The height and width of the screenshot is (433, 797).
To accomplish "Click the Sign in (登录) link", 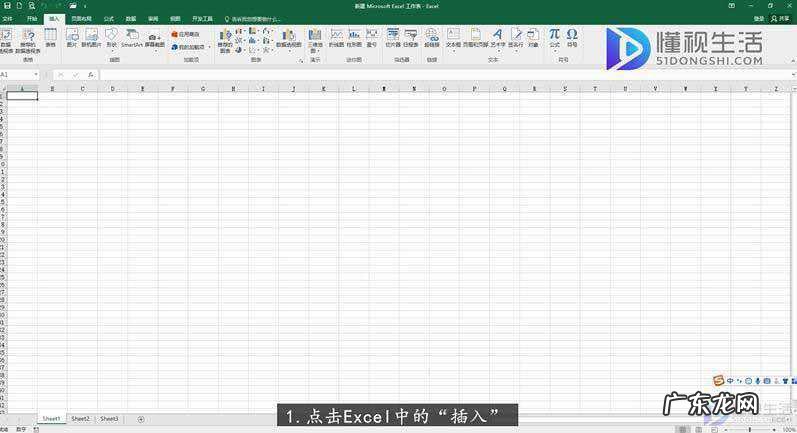I will pyautogui.click(x=759, y=18).
